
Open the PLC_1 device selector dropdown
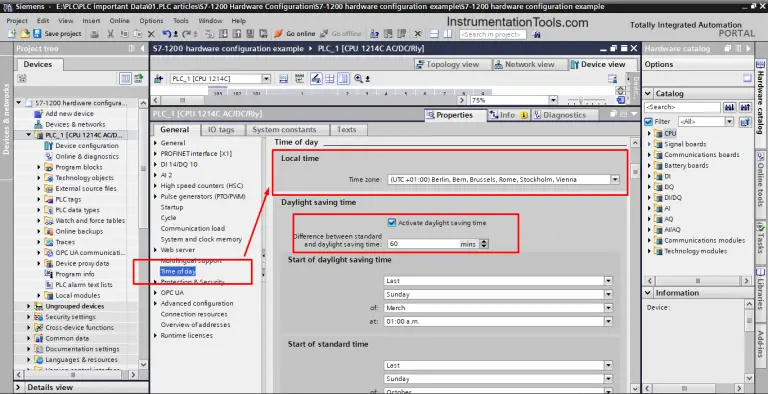(x=266, y=79)
